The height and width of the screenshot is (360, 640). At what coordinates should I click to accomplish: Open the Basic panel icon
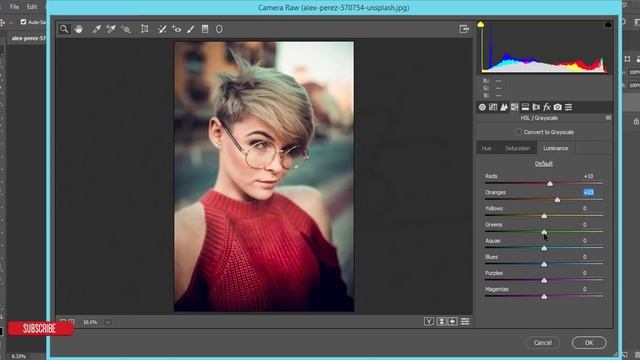coord(482,107)
